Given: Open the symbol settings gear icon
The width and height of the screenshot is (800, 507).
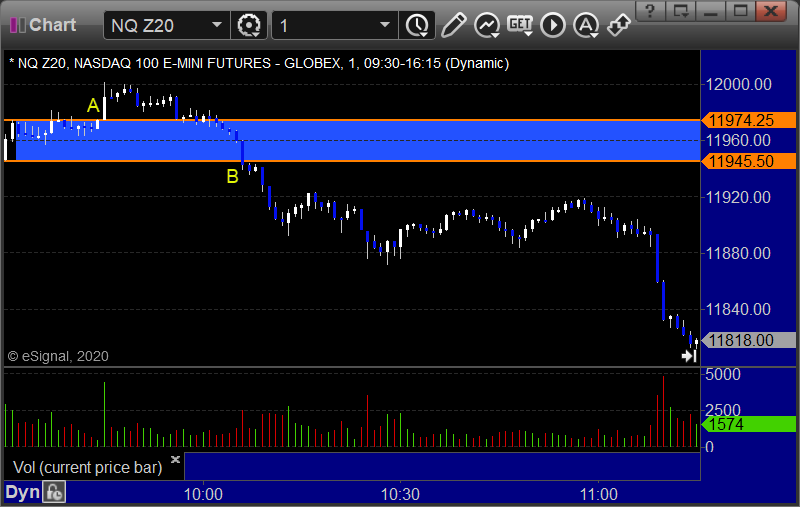Looking at the screenshot, I should tap(249, 25).
